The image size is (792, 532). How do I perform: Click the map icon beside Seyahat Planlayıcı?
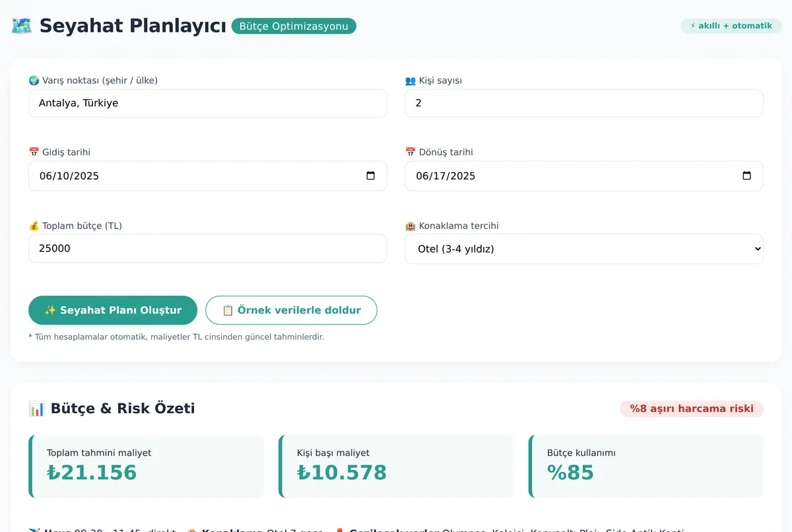coord(22,26)
